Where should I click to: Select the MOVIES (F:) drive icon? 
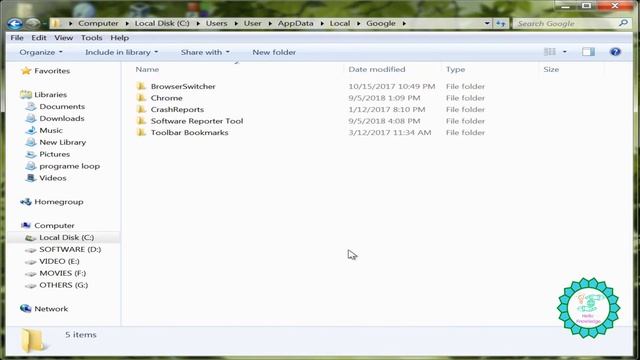tap(31, 273)
